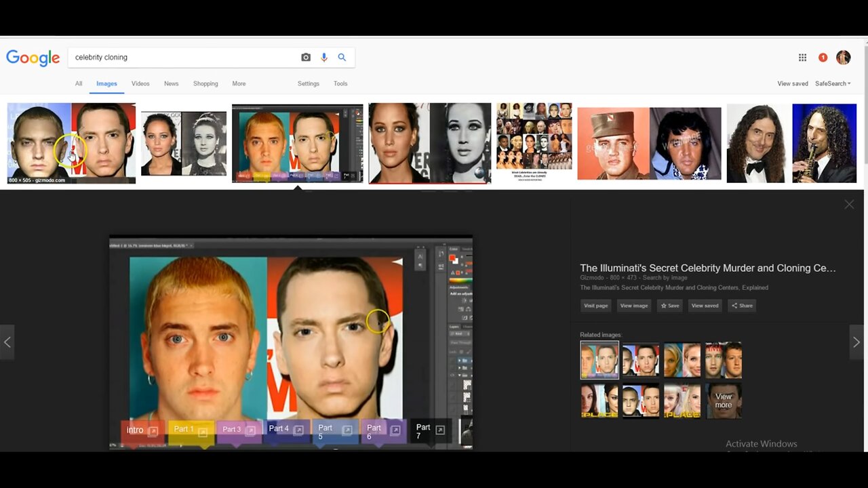This screenshot has height=488, width=868.
Task: Open the More search menu
Action: point(239,83)
